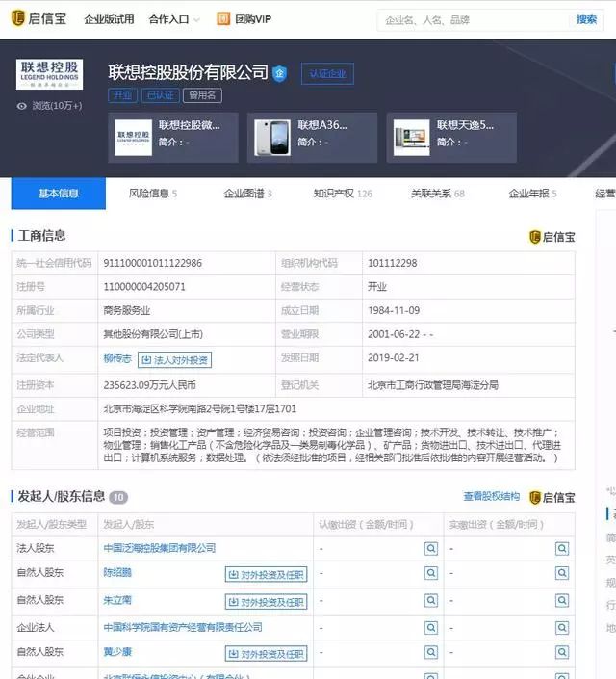Open 中国科学院国有资产经营有限责任公司 link
Viewport: 616px width, 679px height.
tap(183, 627)
